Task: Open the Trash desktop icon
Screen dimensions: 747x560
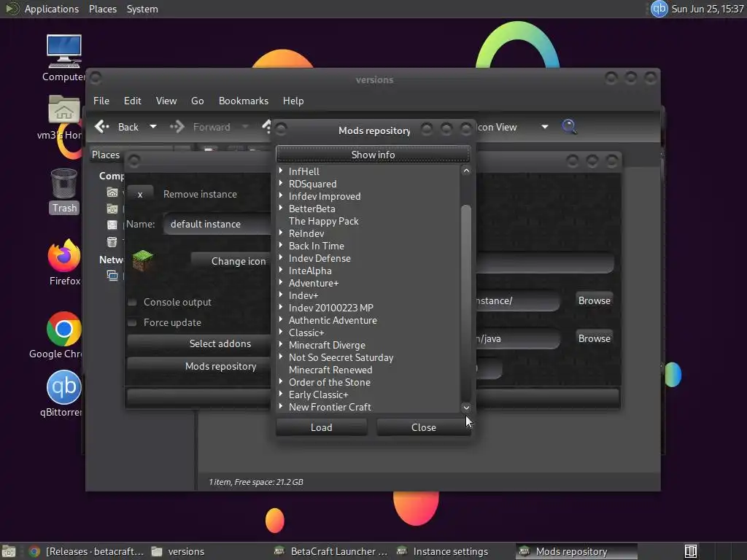Action: click(64, 183)
